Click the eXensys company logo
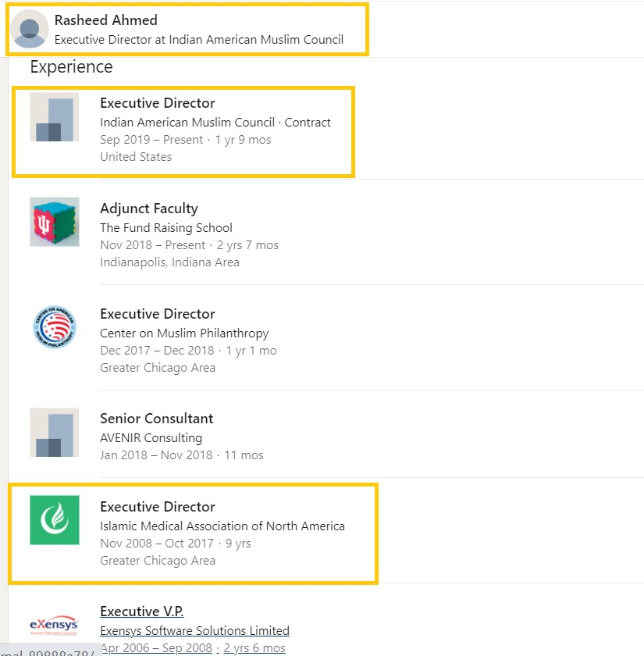The width and height of the screenshot is (644, 656). 54,625
